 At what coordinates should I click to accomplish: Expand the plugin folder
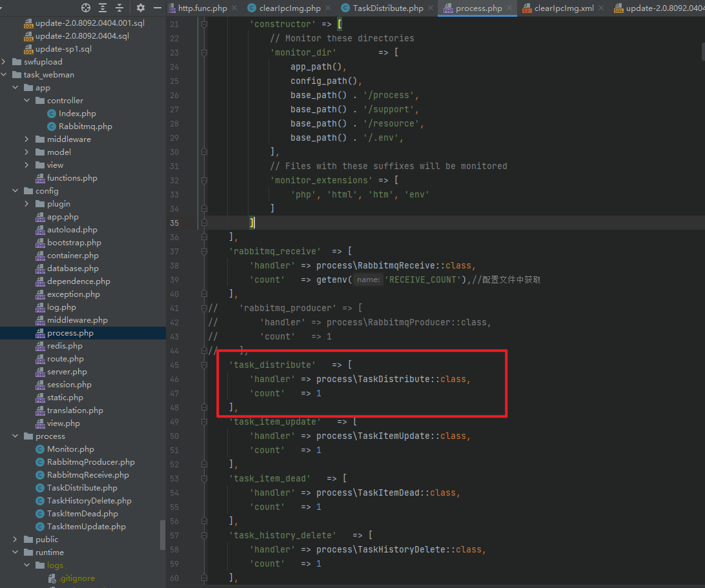(x=27, y=204)
